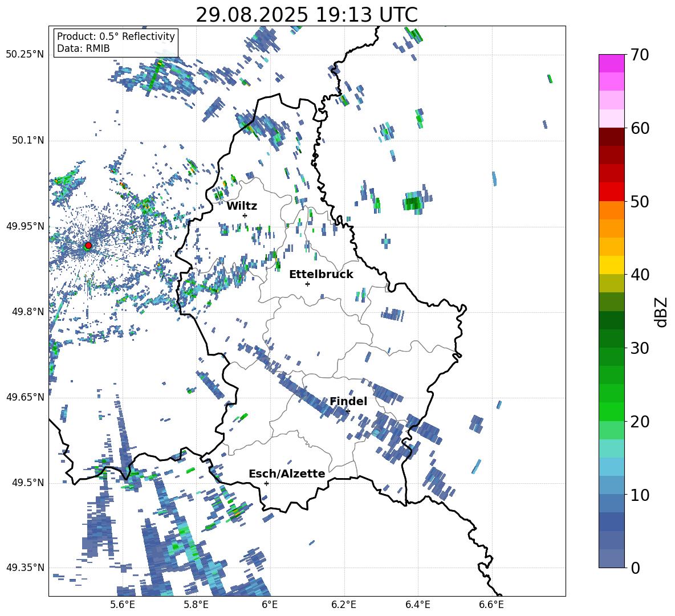Image resolution: width=675 pixels, height=616 pixels.
Task: Click the Wiltz cross marker
Action: tap(245, 215)
